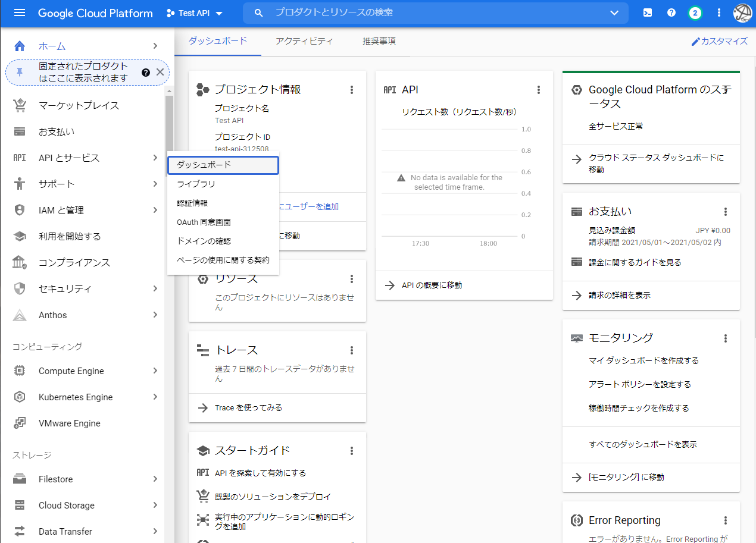Click the Filestore icon
This screenshot has height=543, width=756.
pos(20,479)
